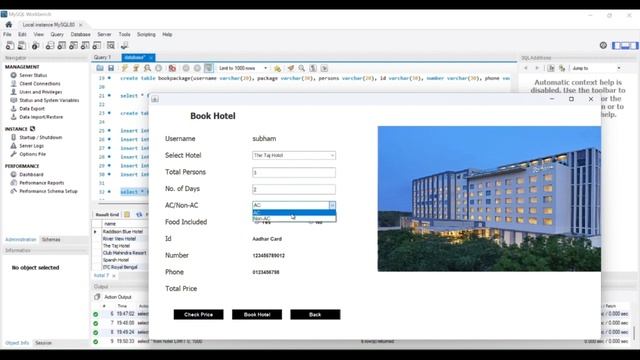Click the No. of Days input field
This screenshot has height=360, width=640.
(294, 189)
